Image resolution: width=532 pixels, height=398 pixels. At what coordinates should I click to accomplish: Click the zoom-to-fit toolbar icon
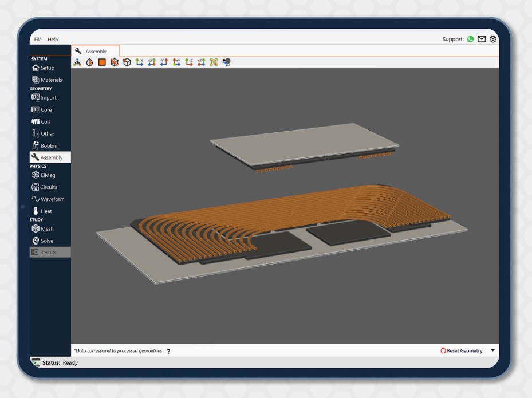(x=213, y=62)
